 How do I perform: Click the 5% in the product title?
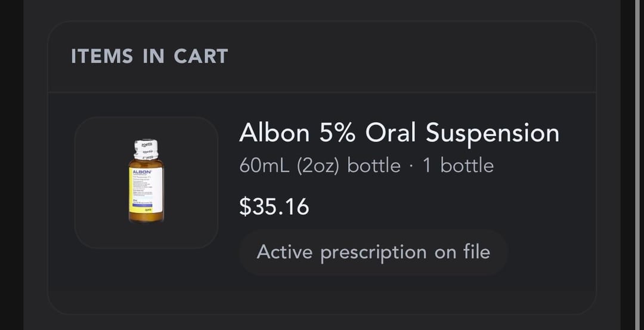click(338, 133)
